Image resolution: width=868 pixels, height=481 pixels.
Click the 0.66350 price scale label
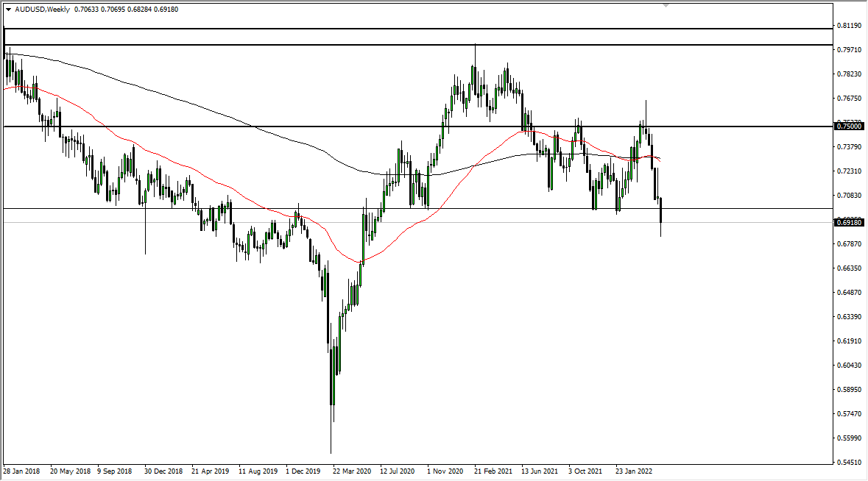tap(849, 268)
